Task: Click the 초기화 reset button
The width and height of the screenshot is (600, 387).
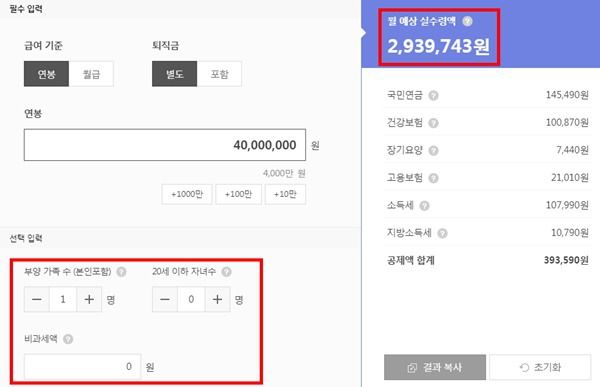Action: point(540,367)
